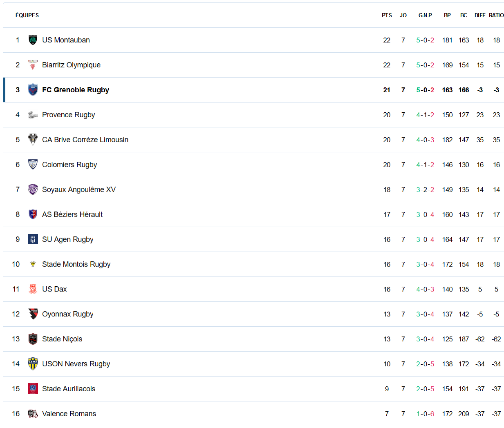Select the Stade Niçois team name
The image size is (504, 428).
click(x=62, y=339)
